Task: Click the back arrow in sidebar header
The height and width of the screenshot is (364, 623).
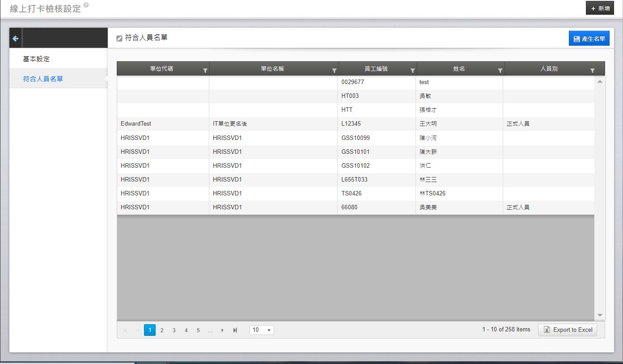Action: tap(15, 38)
